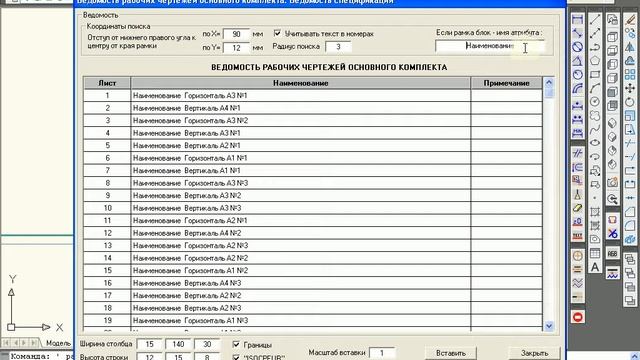The height and width of the screenshot is (360, 640).
Task: Select the Multiline Text 'A' tool
Action: coord(595,267)
